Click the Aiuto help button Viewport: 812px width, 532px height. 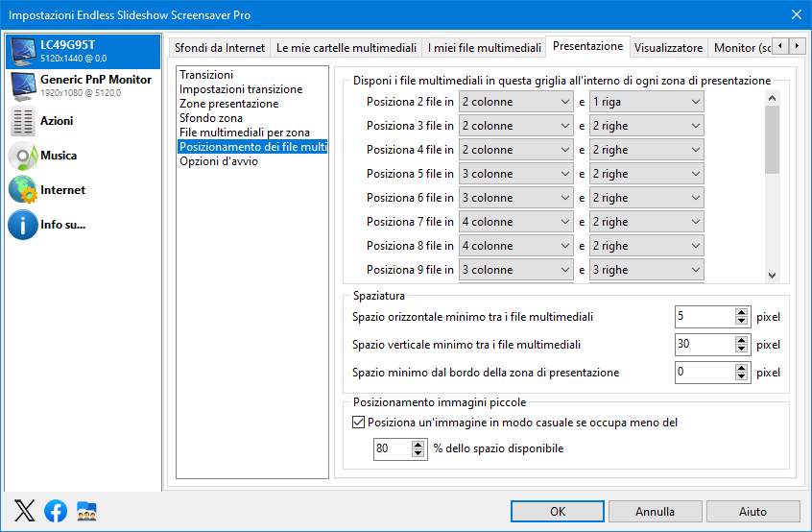pos(752,511)
